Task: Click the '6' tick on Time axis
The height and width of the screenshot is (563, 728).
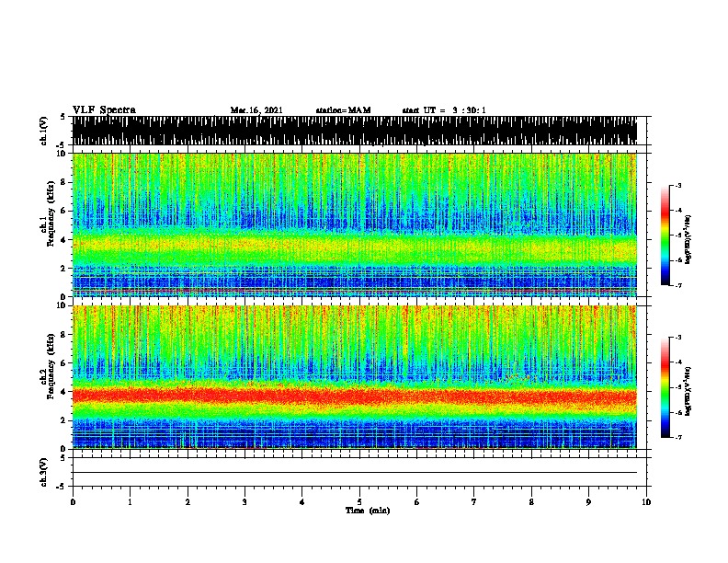Action: 416,502
